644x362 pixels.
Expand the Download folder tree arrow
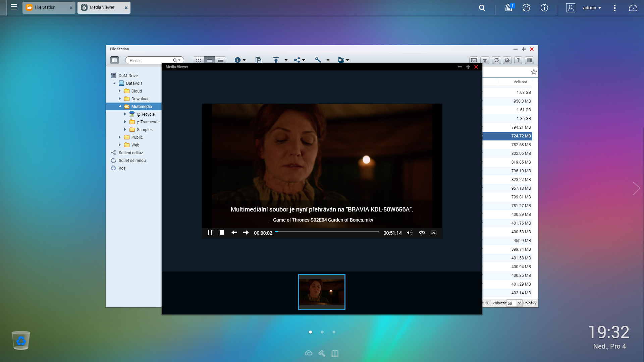click(119, 99)
